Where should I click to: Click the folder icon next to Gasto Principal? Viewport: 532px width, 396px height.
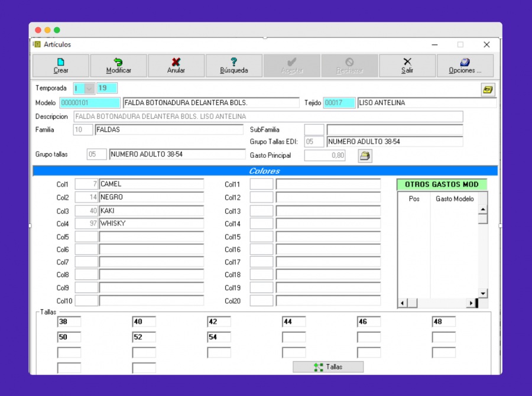point(365,156)
